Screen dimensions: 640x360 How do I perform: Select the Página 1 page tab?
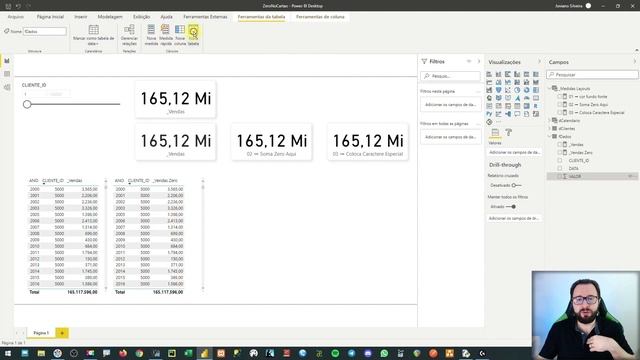41,333
